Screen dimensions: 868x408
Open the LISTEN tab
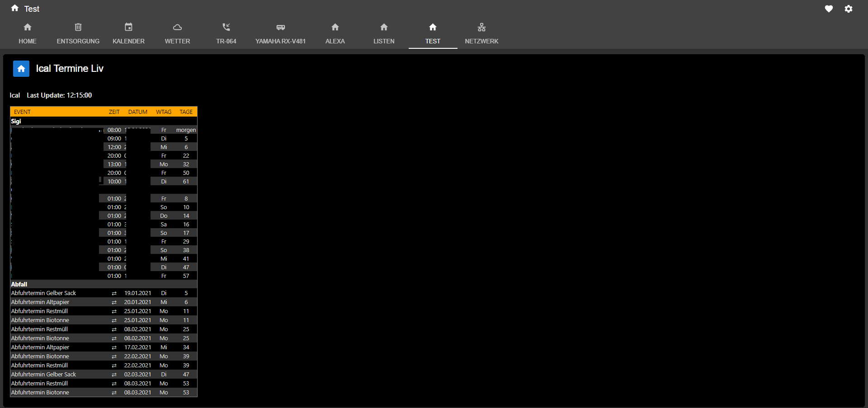384,33
